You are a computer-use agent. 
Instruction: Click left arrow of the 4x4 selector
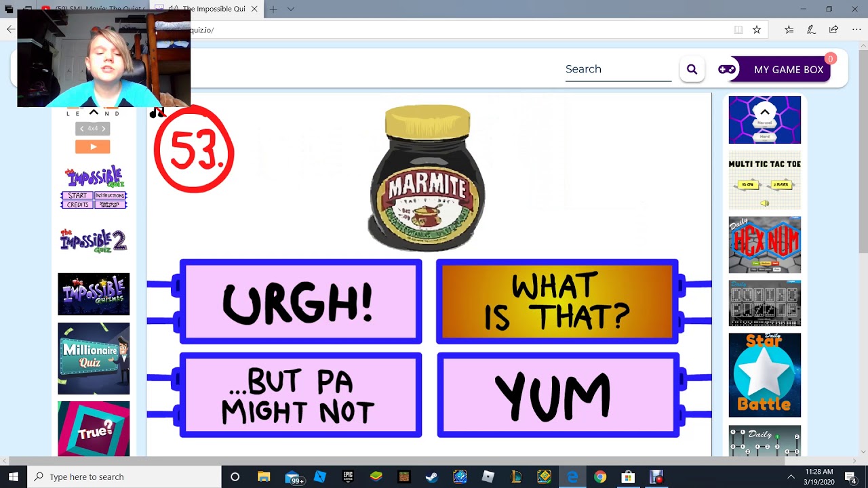(x=81, y=128)
